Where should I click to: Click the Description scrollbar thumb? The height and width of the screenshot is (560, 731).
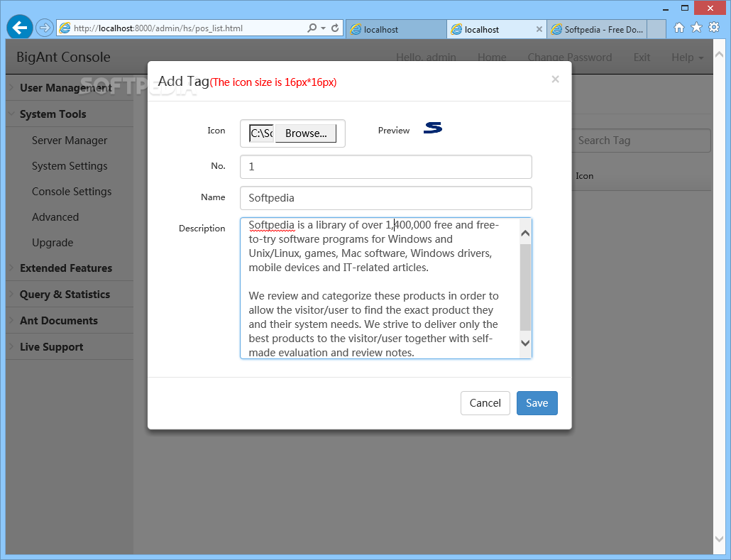[x=525, y=287]
